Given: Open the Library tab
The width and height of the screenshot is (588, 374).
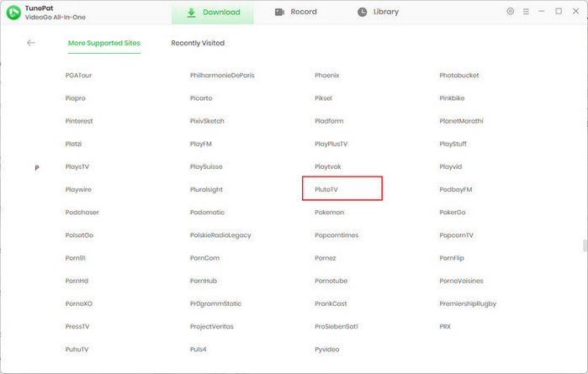Looking at the screenshot, I should tap(378, 13).
